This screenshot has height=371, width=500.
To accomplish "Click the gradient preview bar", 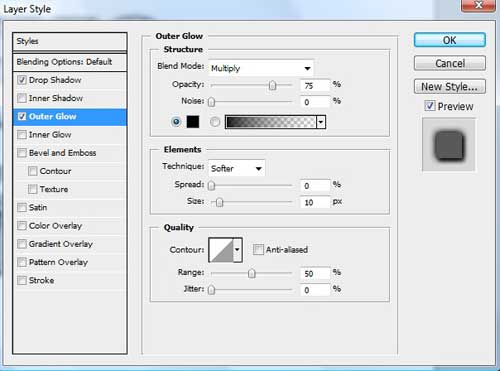I will (x=271, y=122).
